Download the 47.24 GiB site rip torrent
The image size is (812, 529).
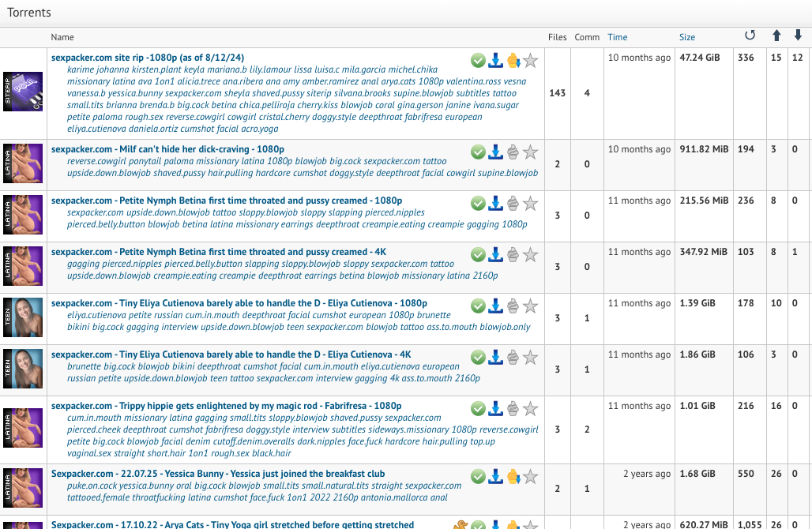click(495, 61)
